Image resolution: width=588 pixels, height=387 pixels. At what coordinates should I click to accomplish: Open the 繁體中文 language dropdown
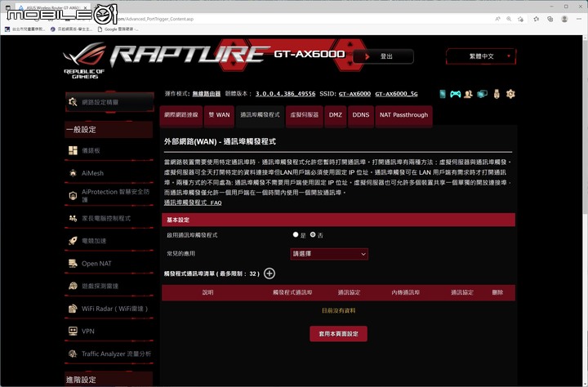pyautogui.click(x=481, y=56)
